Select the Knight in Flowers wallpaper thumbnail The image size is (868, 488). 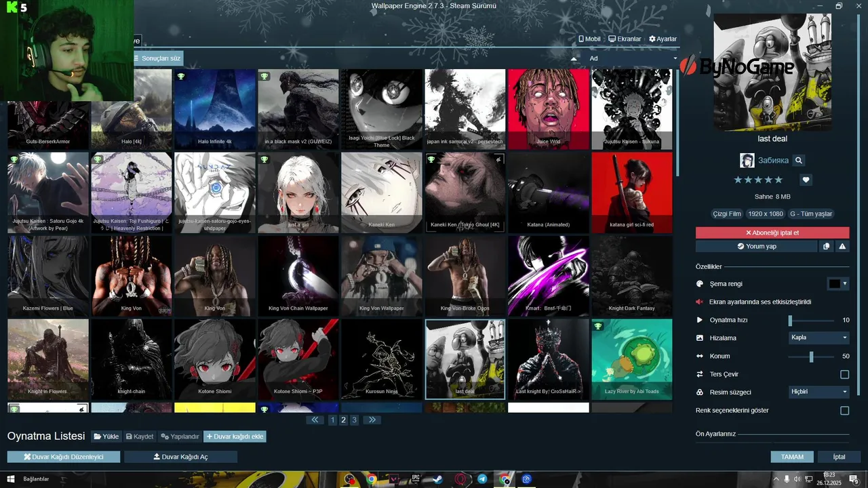(48, 359)
